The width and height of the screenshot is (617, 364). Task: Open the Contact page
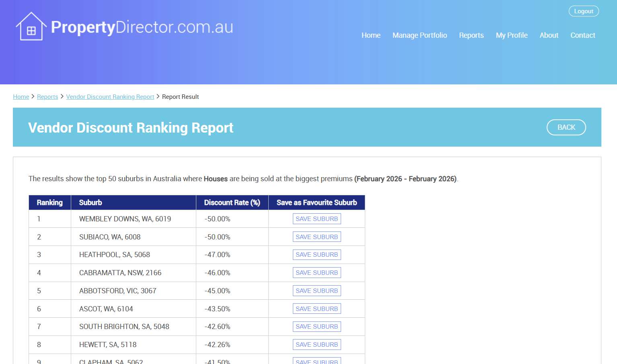[582, 35]
